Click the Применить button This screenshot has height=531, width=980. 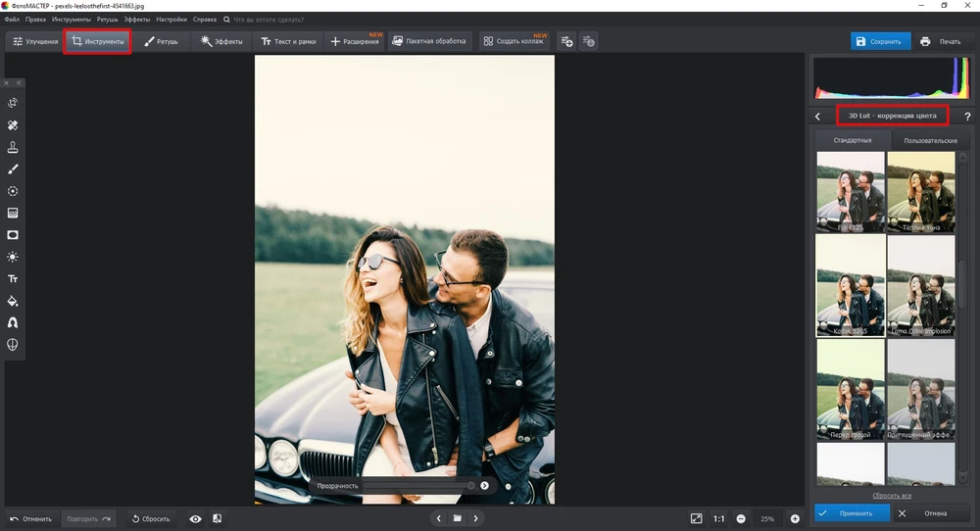click(x=852, y=512)
